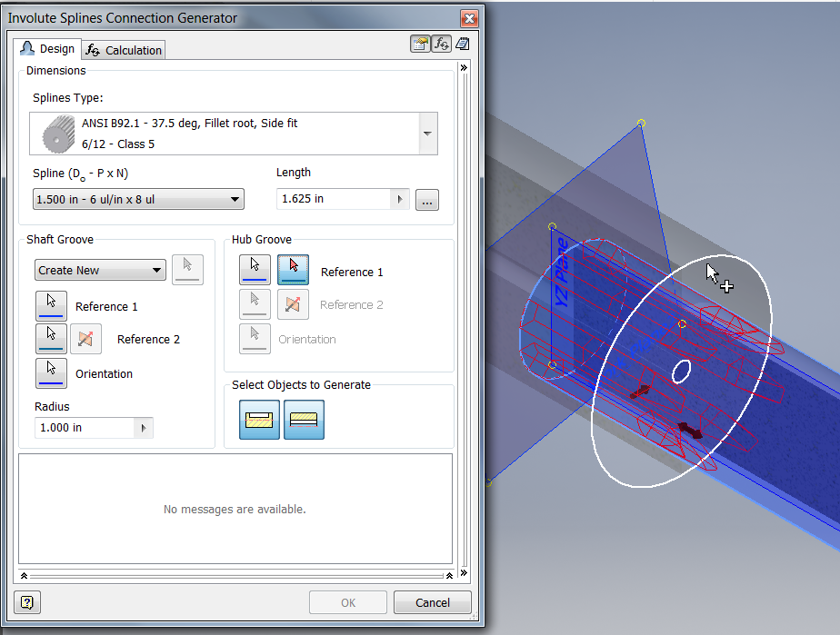The height and width of the screenshot is (635, 840).
Task: Expand the Radius field arrow menu
Action: (143, 428)
